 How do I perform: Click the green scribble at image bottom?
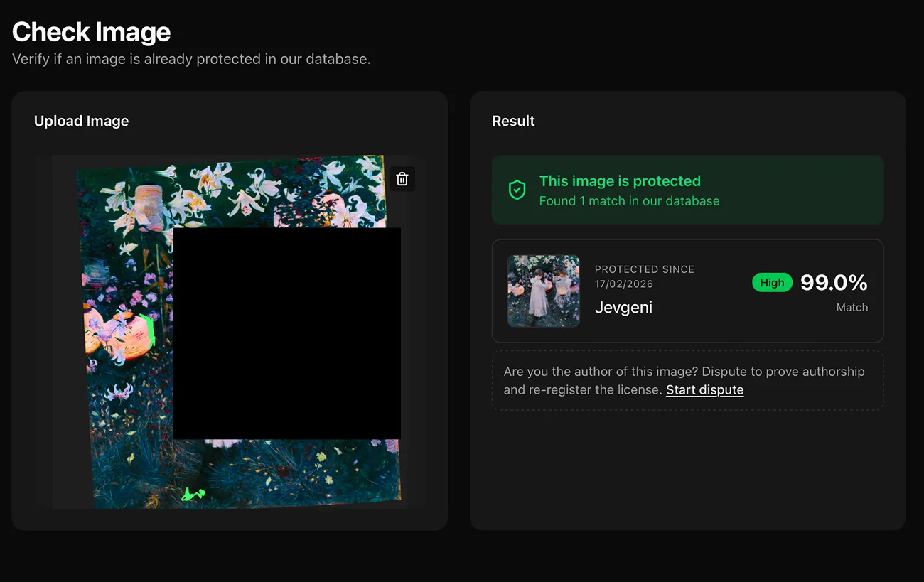(193, 494)
